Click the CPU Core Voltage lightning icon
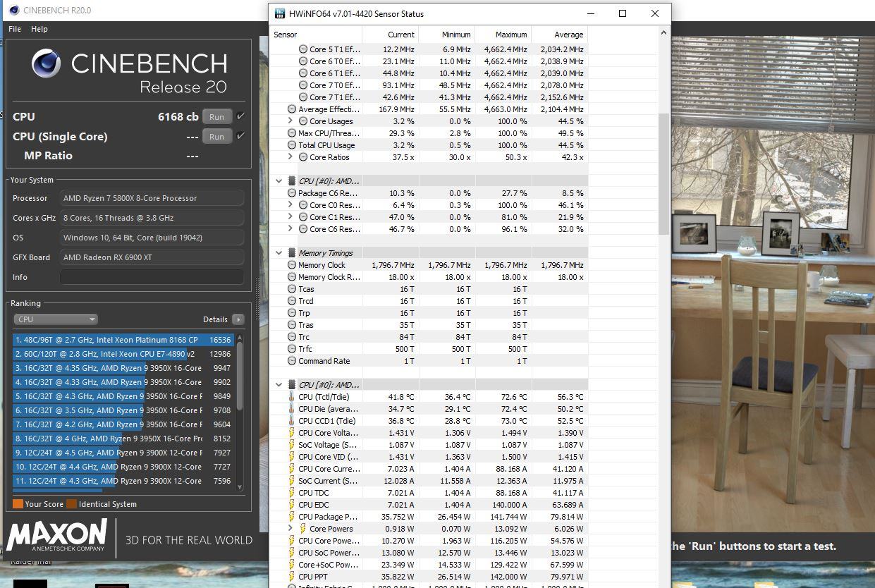Image resolution: width=875 pixels, height=588 pixels. 291,433
